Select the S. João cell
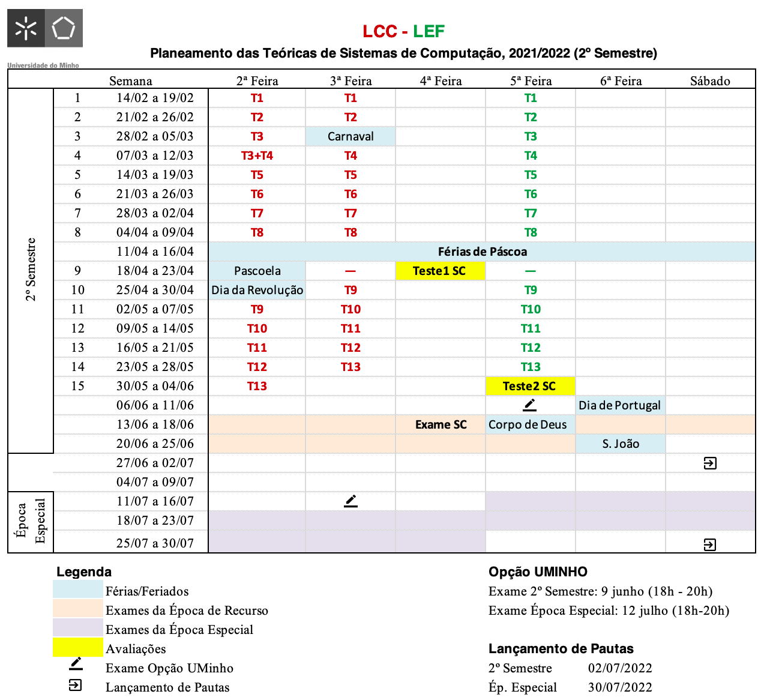The width and height of the screenshot is (767, 700). pos(621,444)
